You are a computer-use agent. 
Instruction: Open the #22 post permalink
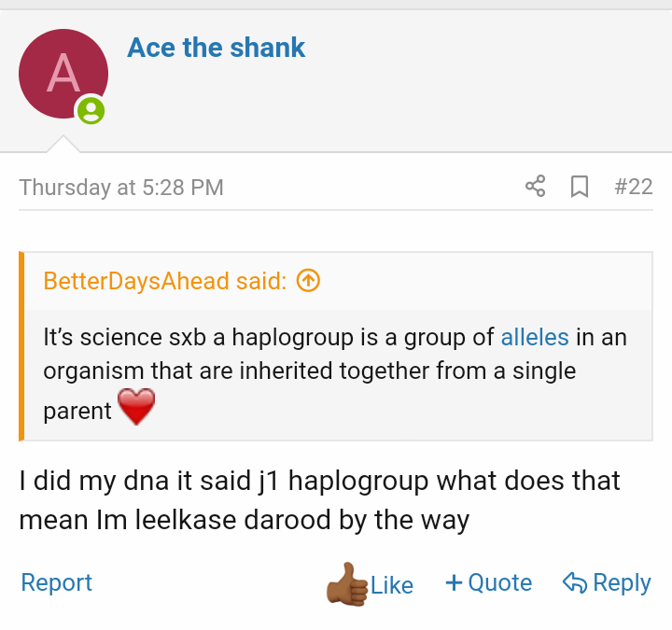click(634, 187)
